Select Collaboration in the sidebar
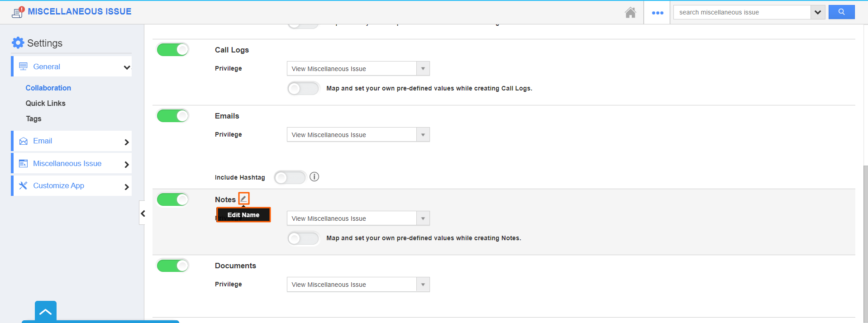This screenshot has width=868, height=323. [x=48, y=88]
